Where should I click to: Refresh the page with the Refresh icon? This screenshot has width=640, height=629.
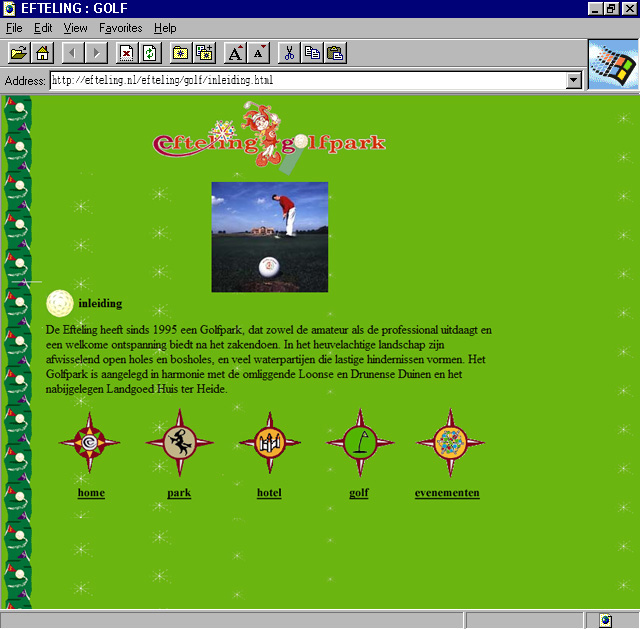tap(150, 53)
